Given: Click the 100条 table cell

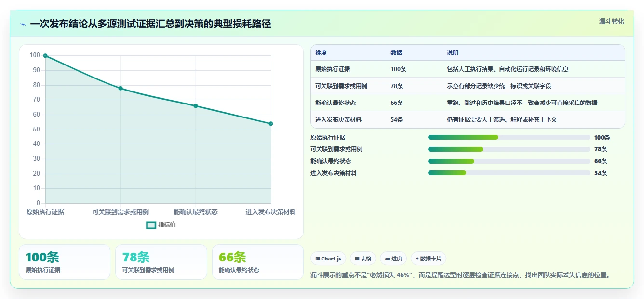Looking at the screenshot, I should click(x=398, y=69).
